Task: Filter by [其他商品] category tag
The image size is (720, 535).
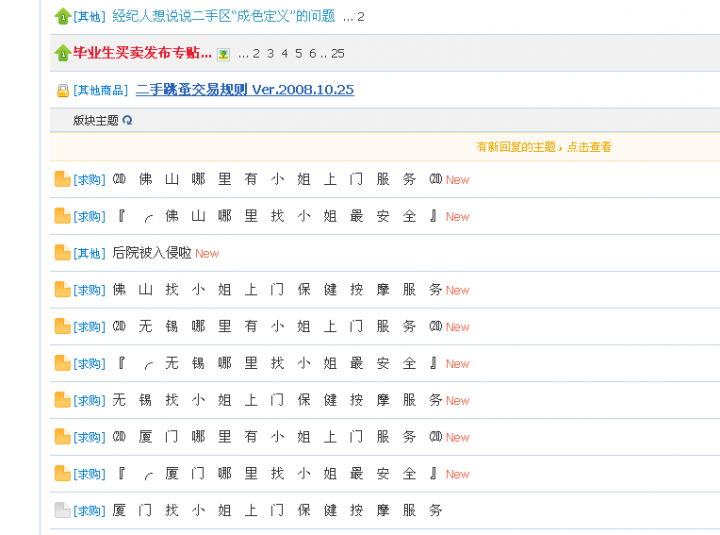Action: (x=101, y=91)
